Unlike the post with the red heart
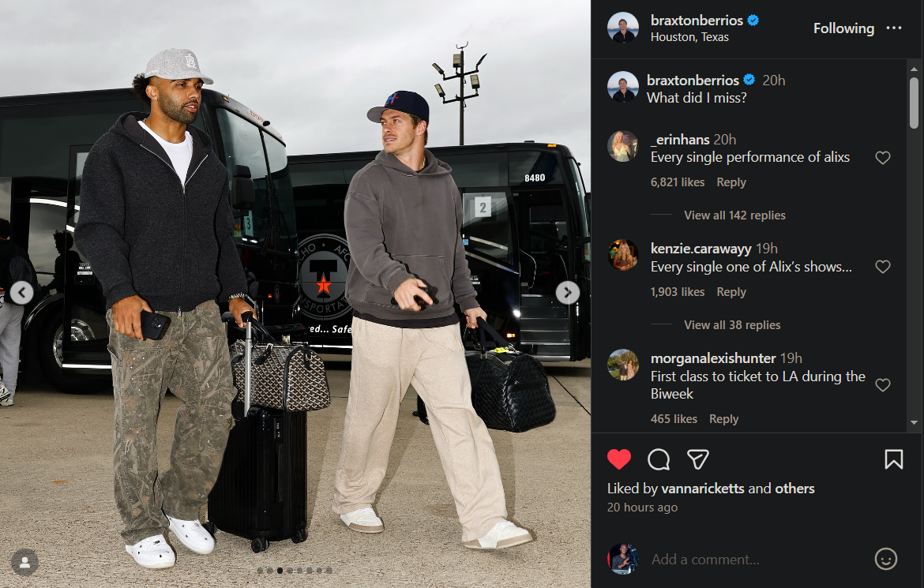 [618, 459]
